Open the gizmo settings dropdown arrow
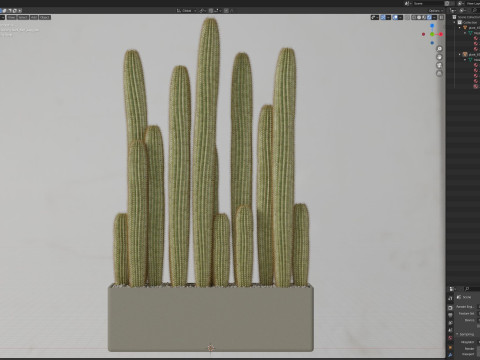This screenshot has height=360, width=480. pos(388,17)
